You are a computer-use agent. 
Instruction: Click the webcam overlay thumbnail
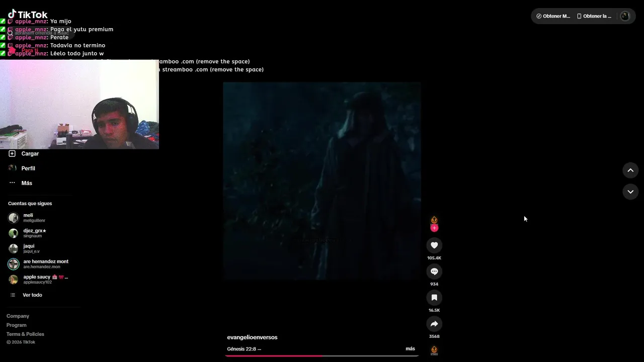pos(79,104)
